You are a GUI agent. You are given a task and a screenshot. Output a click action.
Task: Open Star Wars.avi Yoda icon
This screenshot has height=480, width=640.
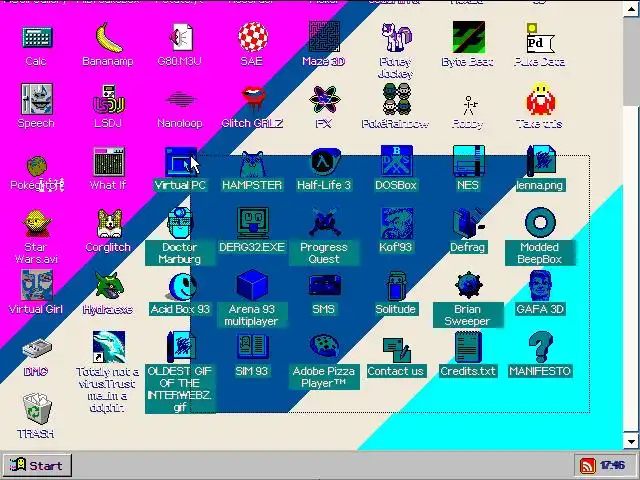36,224
